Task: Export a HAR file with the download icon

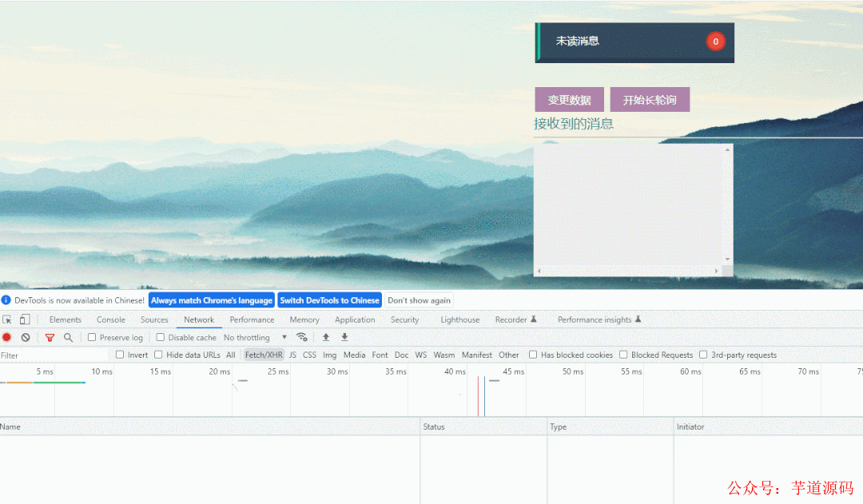Action: 344,337
